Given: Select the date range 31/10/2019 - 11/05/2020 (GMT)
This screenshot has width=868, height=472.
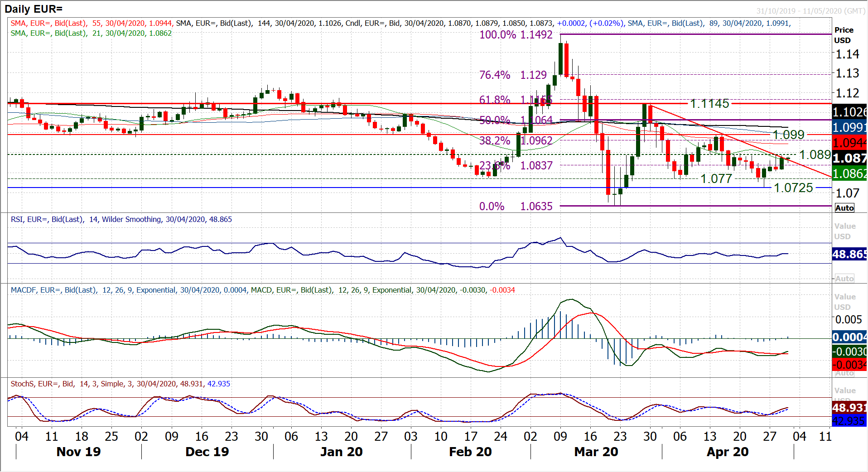Looking at the screenshot, I should (x=810, y=11).
